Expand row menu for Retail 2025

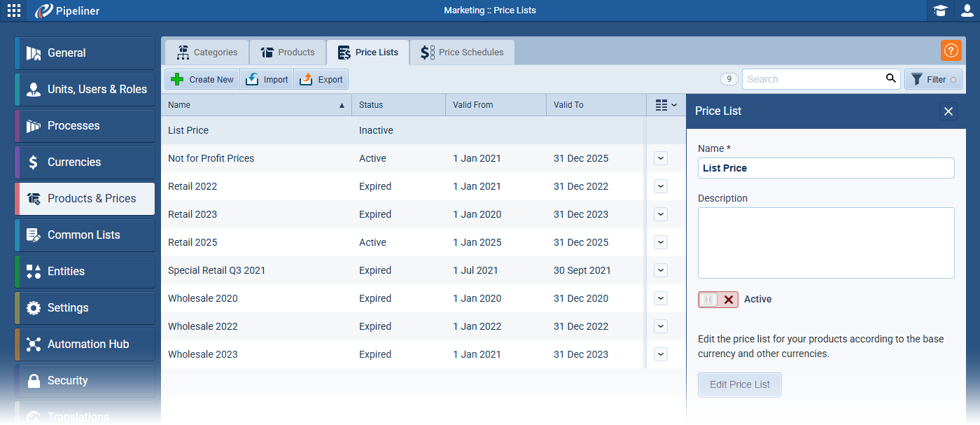[660, 242]
